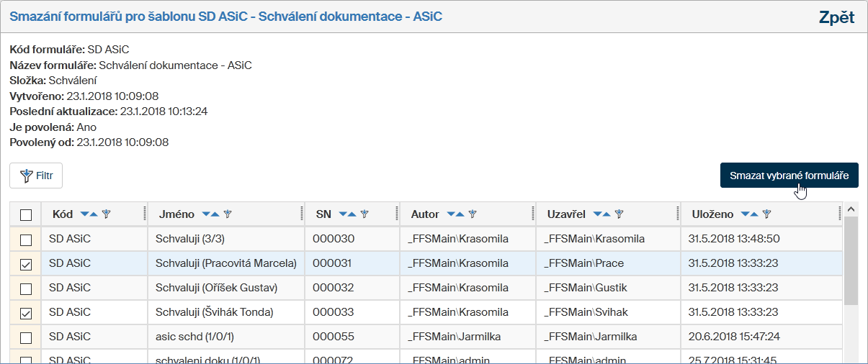This screenshot has width=868, height=364.
Task: Sort Uloženo column ascending with up arrow
Action: point(755,214)
